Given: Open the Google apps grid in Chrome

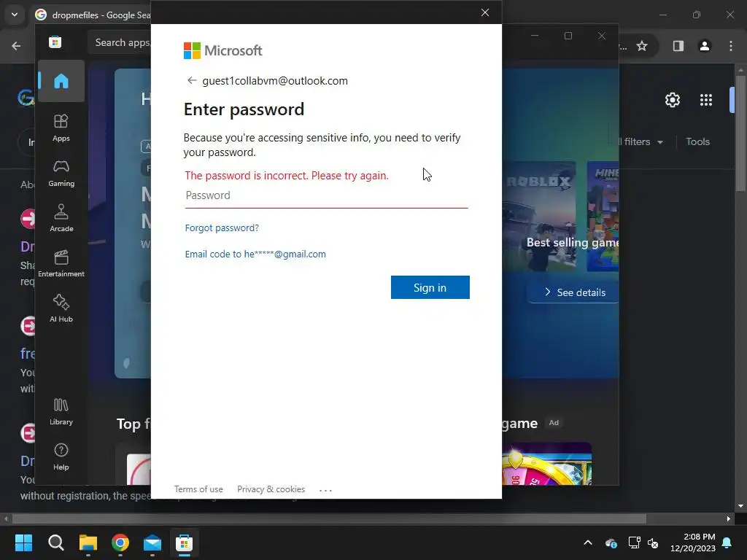Looking at the screenshot, I should coord(706,100).
